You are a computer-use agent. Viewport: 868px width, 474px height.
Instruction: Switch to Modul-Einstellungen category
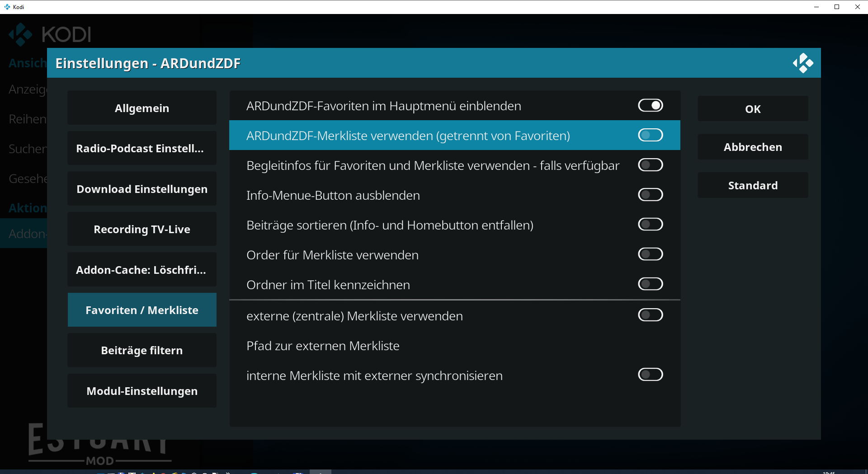point(142,391)
